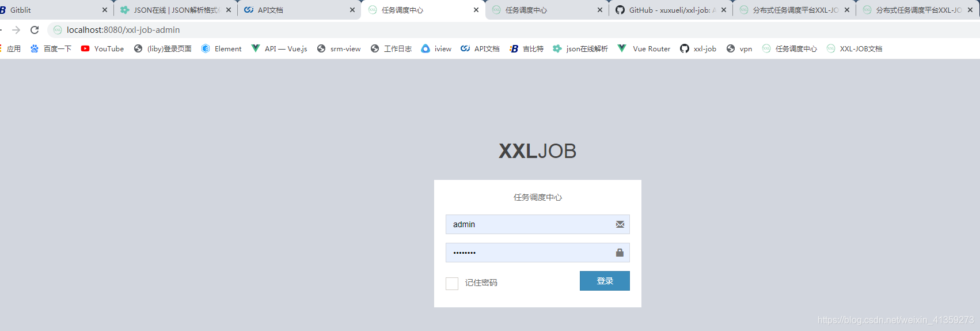
Task: Click envelope icon in username field
Action: pos(620,224)
